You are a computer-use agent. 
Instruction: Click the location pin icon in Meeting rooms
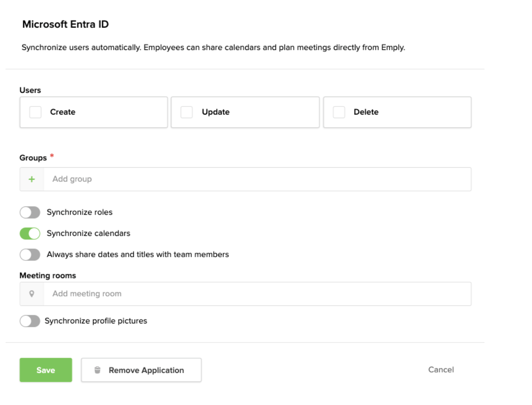(32, 294)
